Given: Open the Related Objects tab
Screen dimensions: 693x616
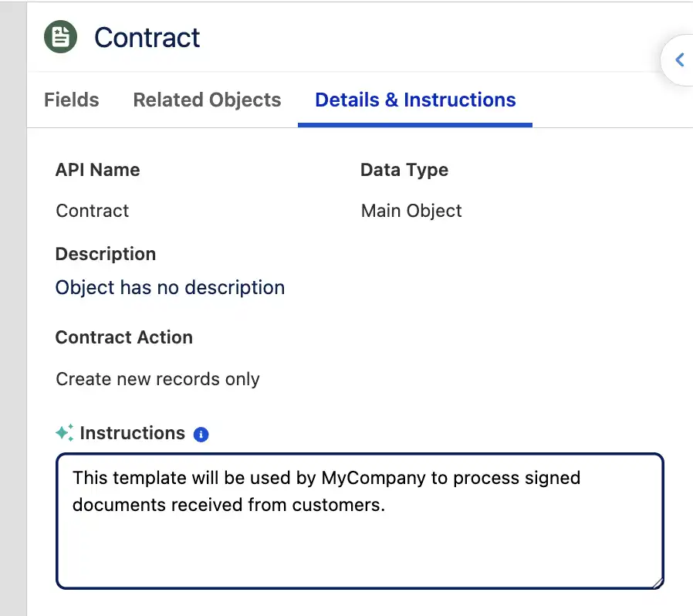Looking at the screenshot, I should (x=207, y=100).
